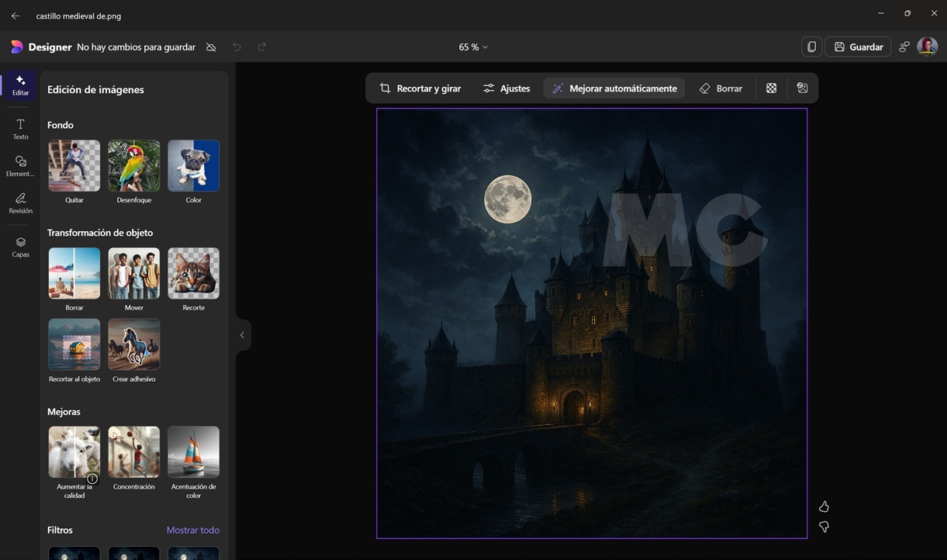Open the Revisión sidebar tab
This screenshot has width=947, height=560.
pos(20,202)
